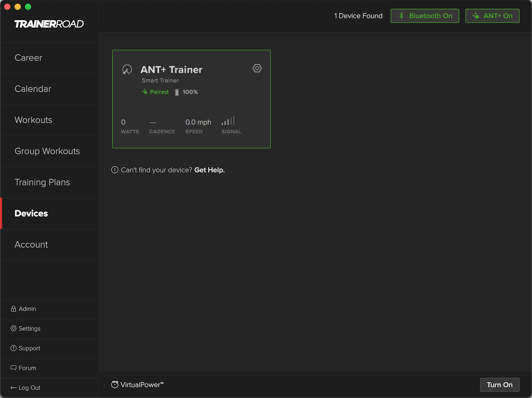Click the Forum chat bubble icon
This screenshot has height=398, width=532.
pos(13,367)
